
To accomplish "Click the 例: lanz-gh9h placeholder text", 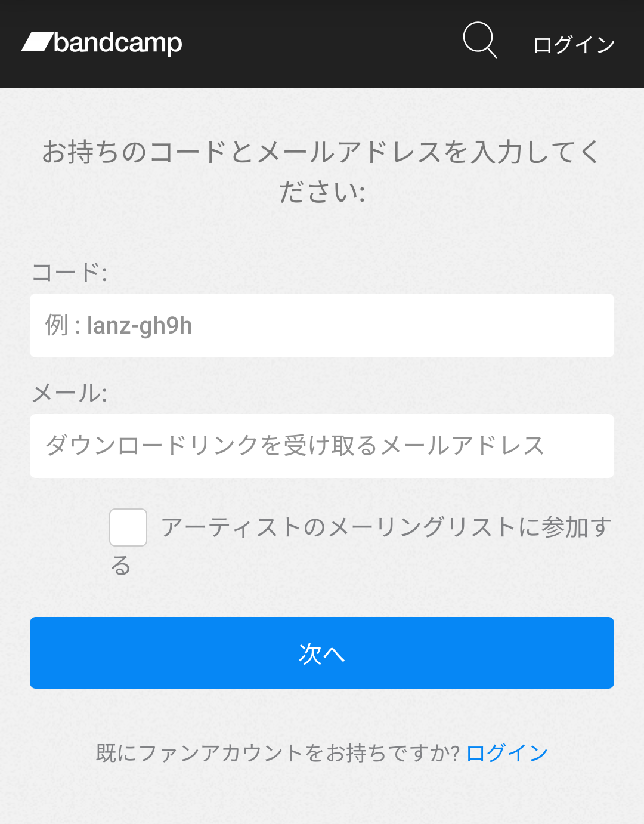I will 119,326.
